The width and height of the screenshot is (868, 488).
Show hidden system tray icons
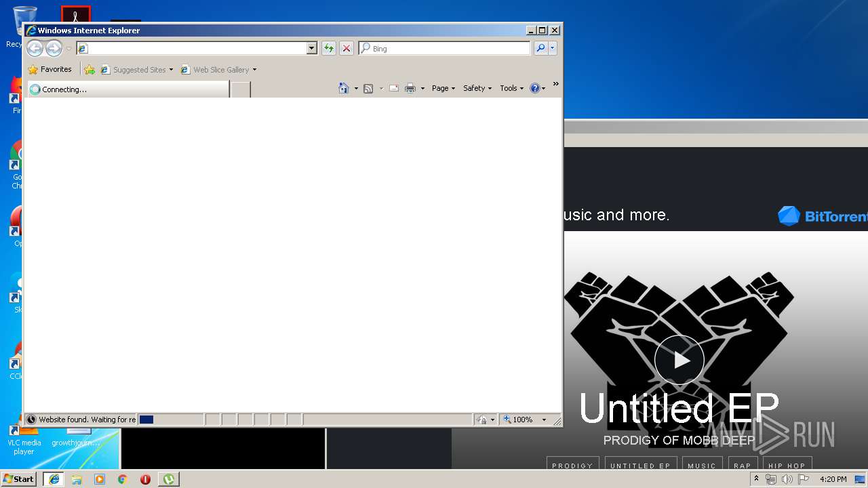click(x=756, y=479)
